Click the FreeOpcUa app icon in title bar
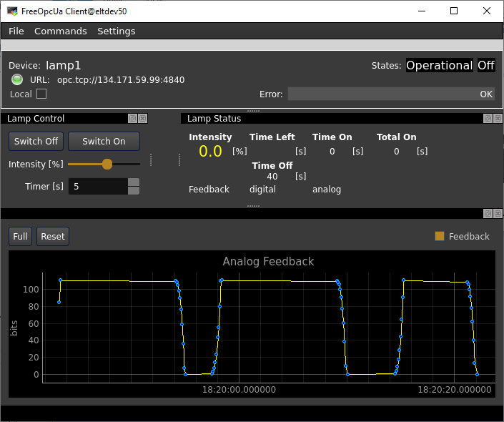This screenshot has height=422, width=504. [12, 11]
